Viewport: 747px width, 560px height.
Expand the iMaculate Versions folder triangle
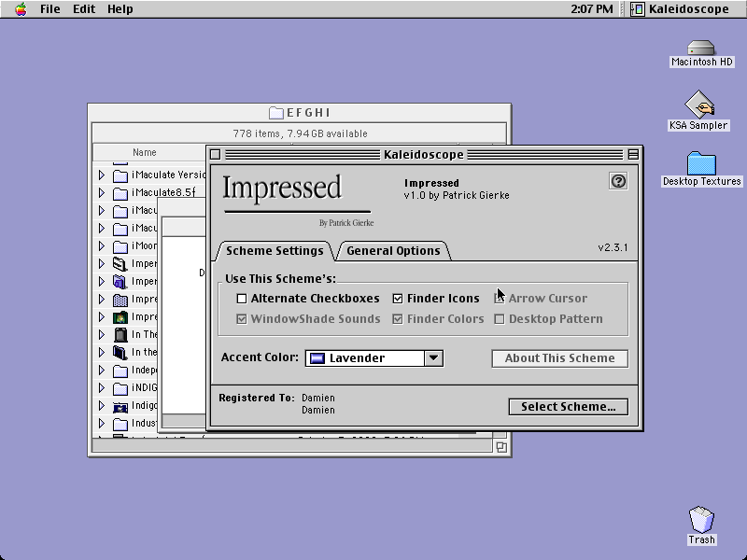(x=102, y=175)
